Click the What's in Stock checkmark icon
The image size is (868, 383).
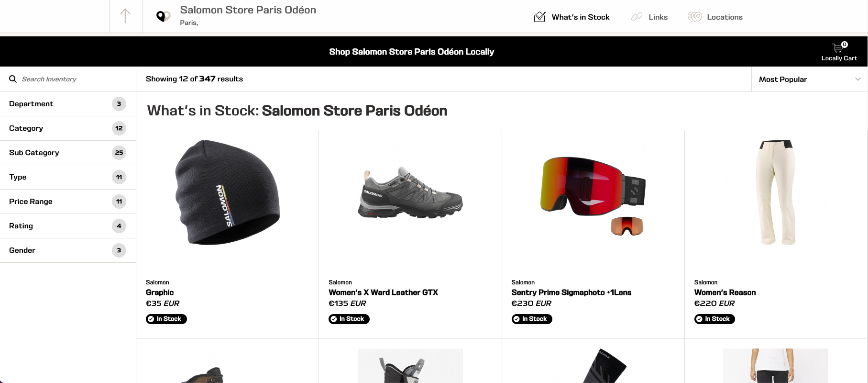click(539, 17)
